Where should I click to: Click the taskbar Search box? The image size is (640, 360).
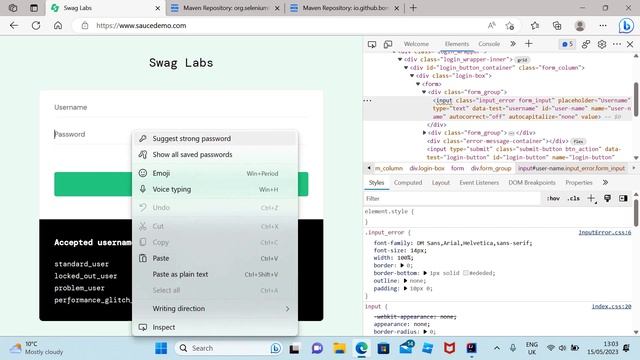click(x=229, y=348)
